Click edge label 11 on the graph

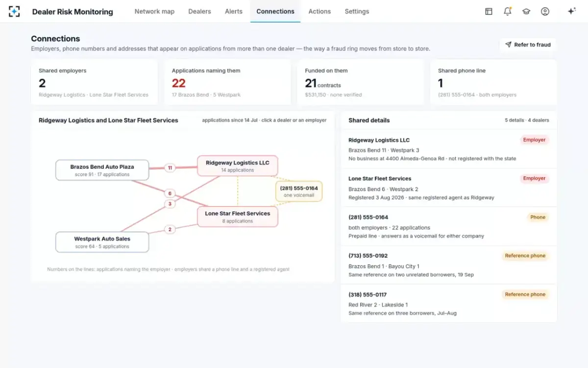170,168
